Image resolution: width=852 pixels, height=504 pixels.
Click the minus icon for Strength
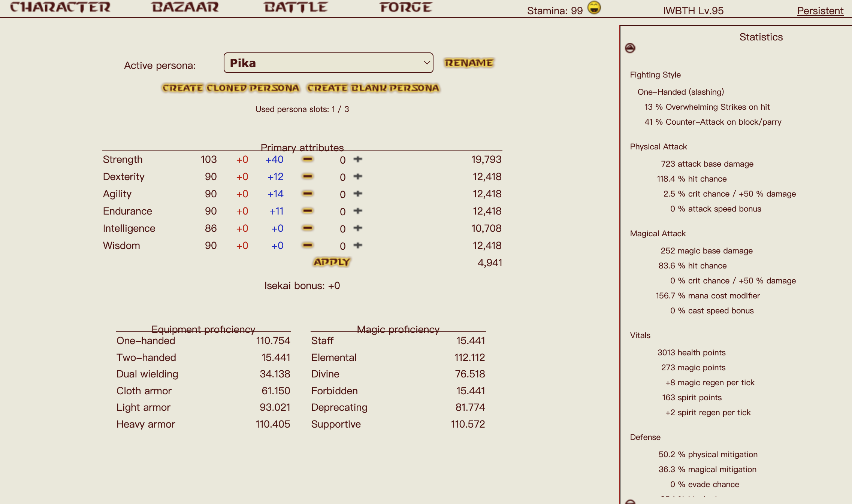307,159
